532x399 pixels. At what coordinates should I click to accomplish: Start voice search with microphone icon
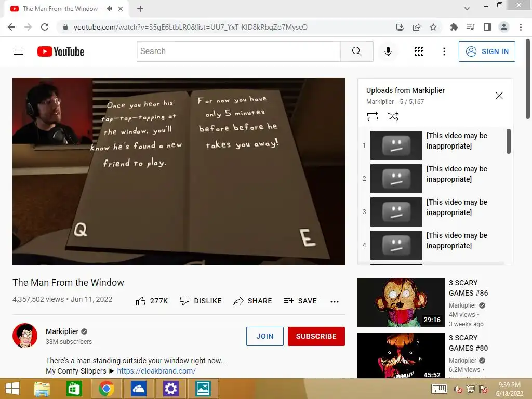(x=388, y=51)
